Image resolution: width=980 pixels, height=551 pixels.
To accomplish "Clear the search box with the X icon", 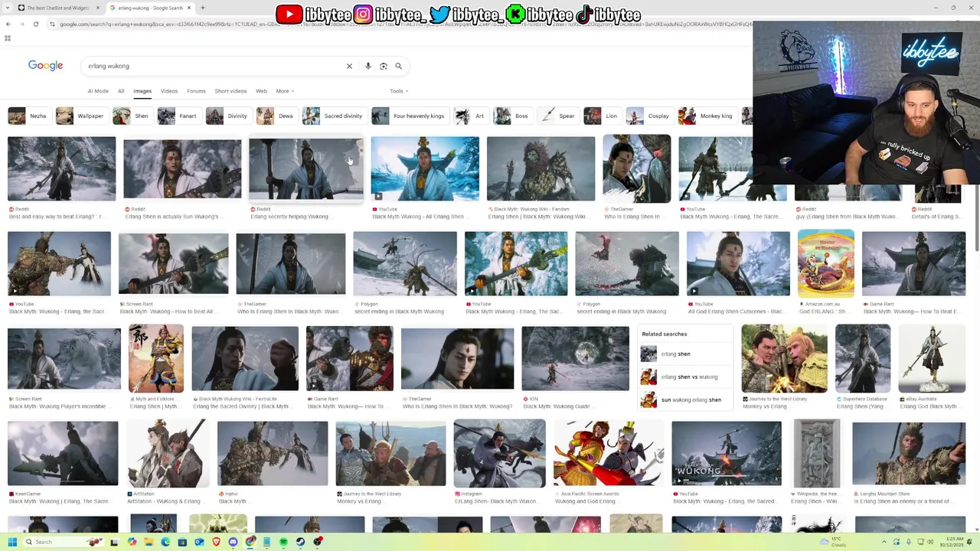I will tap(349, 66).
